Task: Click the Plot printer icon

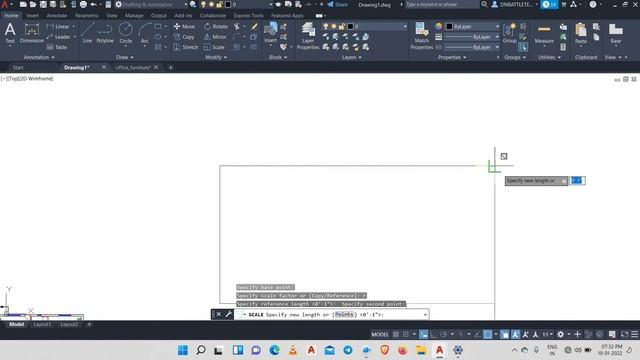Action: pos(83,4)
